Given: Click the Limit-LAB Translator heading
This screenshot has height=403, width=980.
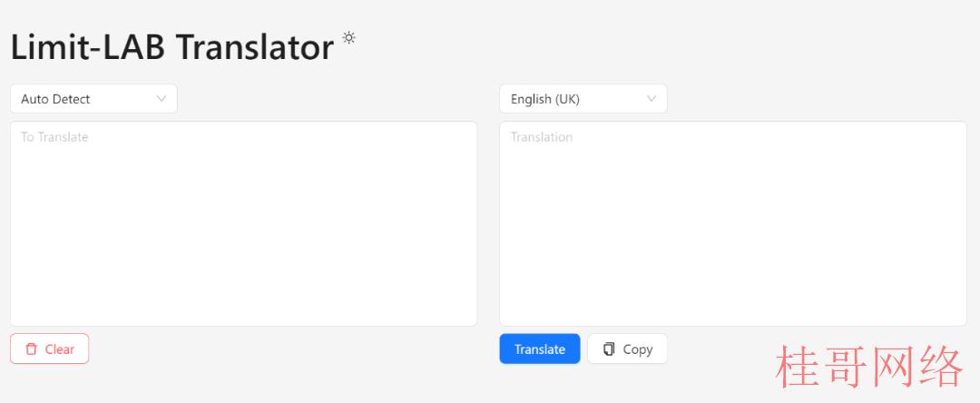Looking at the screenshot, I should point(172,47).
